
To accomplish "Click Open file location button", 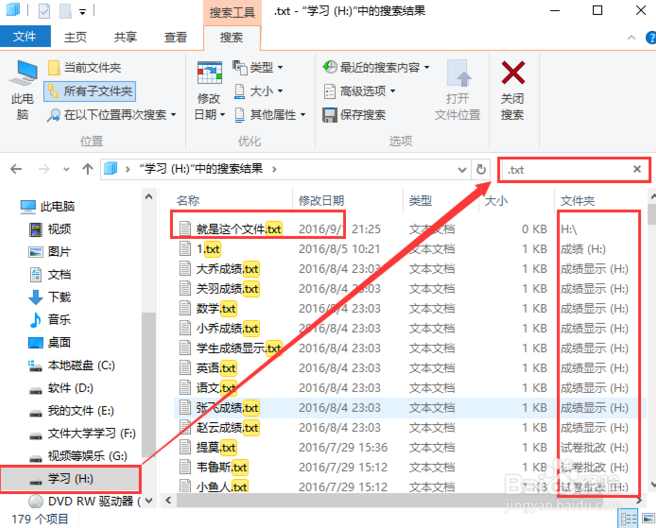I will click(x=457, y=91).
